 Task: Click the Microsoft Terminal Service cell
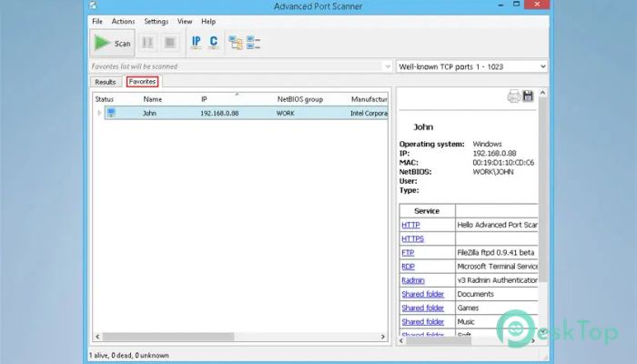[497, 267]
